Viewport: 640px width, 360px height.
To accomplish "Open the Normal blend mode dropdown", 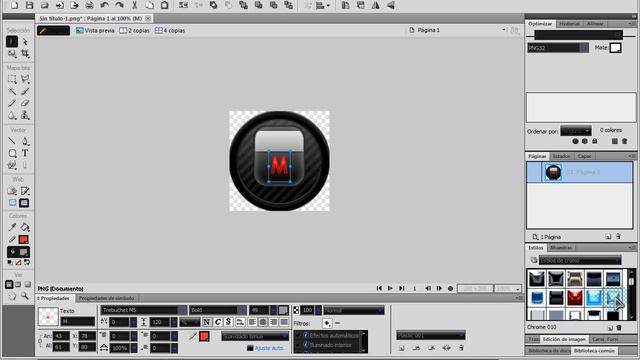I will pos(354,311).
